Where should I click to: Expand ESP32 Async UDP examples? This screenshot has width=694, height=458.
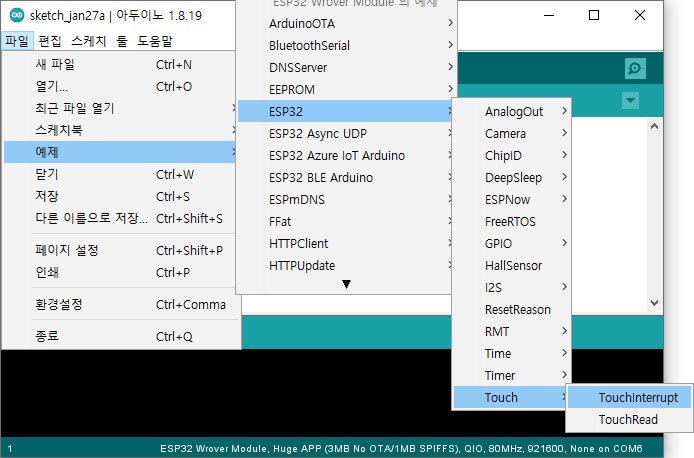click(346, 133)
